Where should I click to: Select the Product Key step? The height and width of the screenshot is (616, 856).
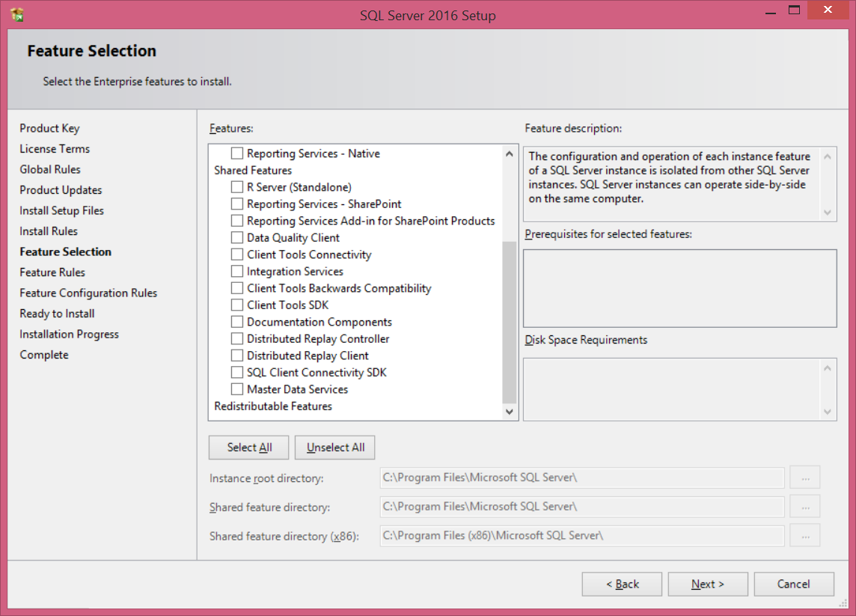49,128
